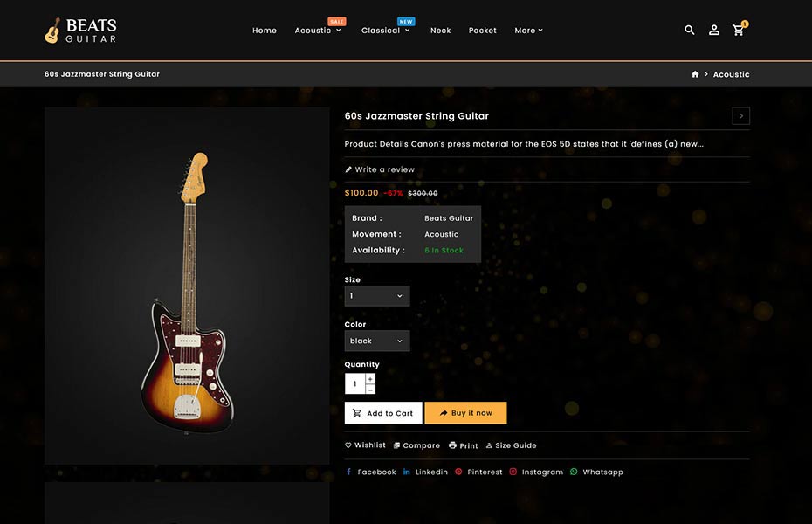Open the Color dropdown
The image size is (812, 524).
[x=376, y=341]
